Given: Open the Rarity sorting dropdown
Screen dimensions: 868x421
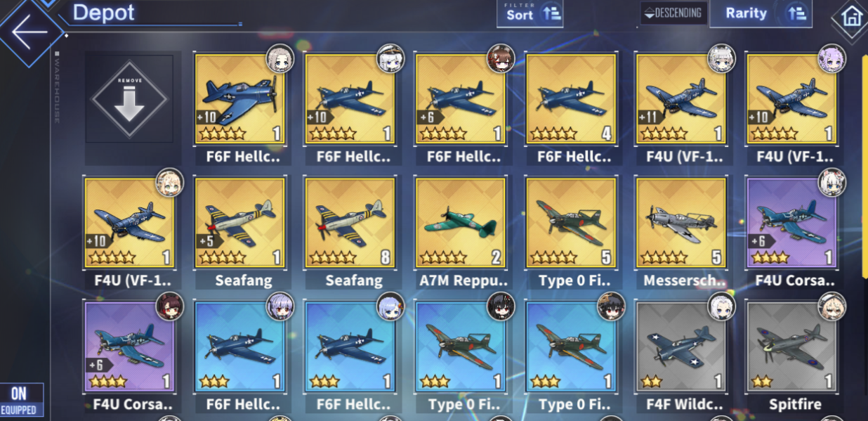Looking at the screenshot, I should click(x=761, y=13).
